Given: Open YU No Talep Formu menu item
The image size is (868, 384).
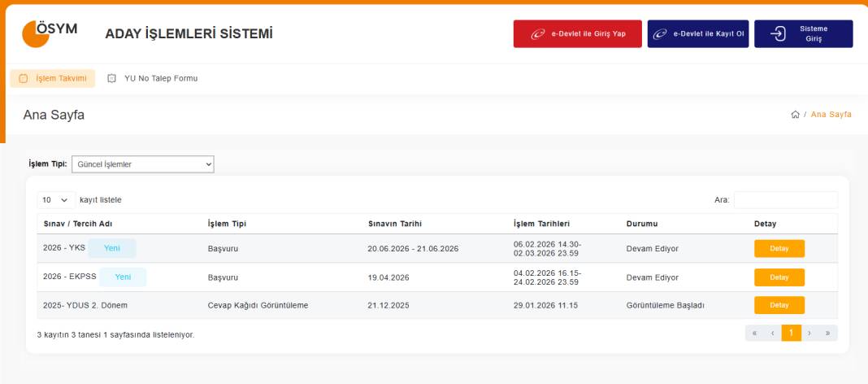Looking at the screenshot, I should (x=161, y=78).
